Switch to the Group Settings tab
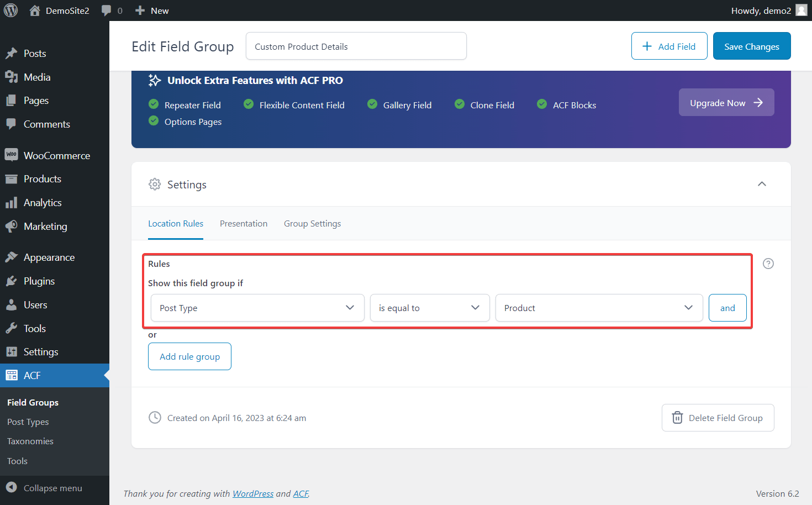Screen dimensions: 812x505 pos(312,224)
